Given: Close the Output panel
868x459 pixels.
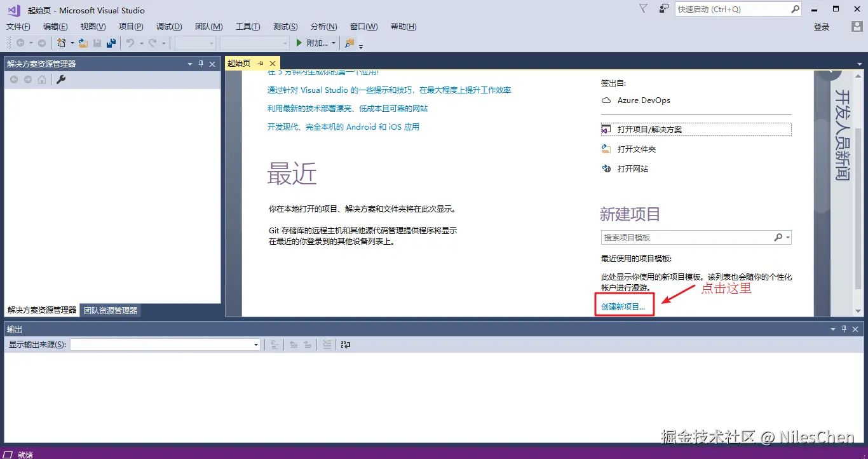Looking at the screenshot, I should pos(855,329).
